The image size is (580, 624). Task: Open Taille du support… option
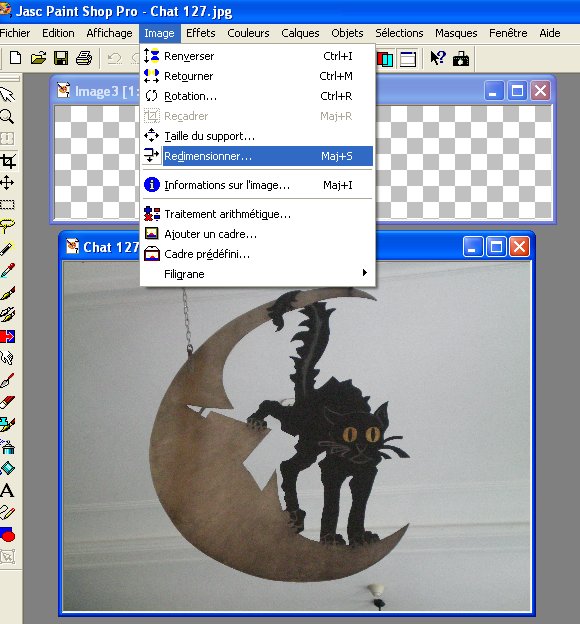coord(258,136)
